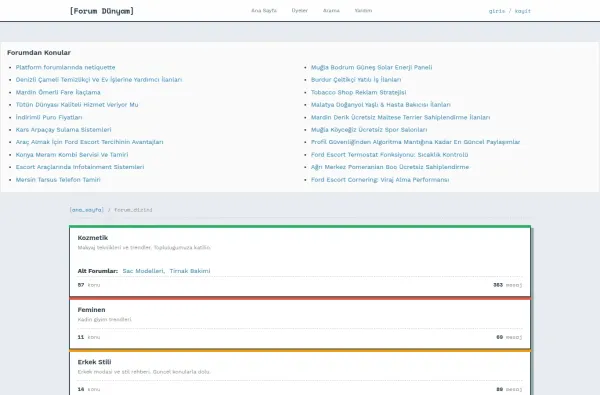The width and height of the screenshot is (600, 395).
Task: Click Erkek Stili's 14 konu count
Action: click(x=89, y=389)
